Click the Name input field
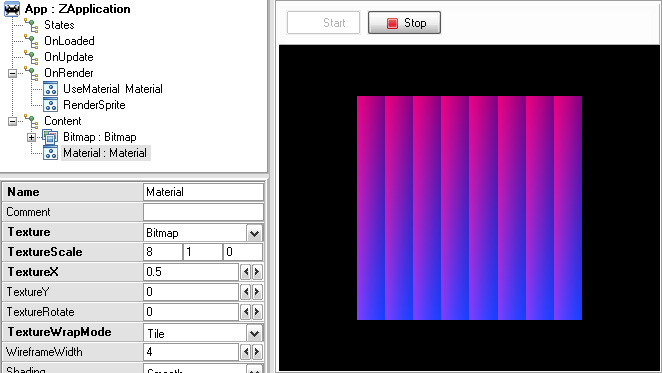The image size is (662, 373). pyautogui.click(x=203, y=192)
